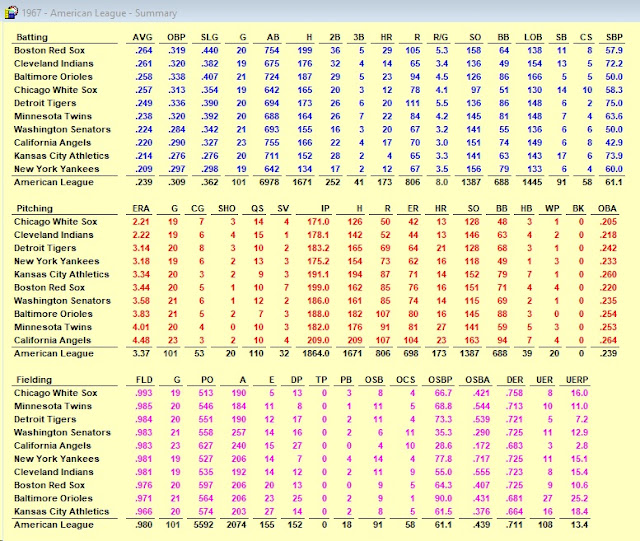Select Kansas City Athletics in Batting table

[61, 156]
